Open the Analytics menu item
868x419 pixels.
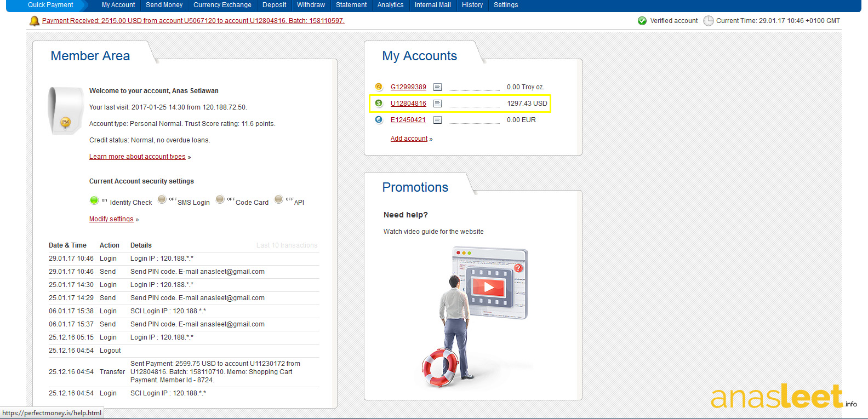pyautogui.click(x=390, y=5)
